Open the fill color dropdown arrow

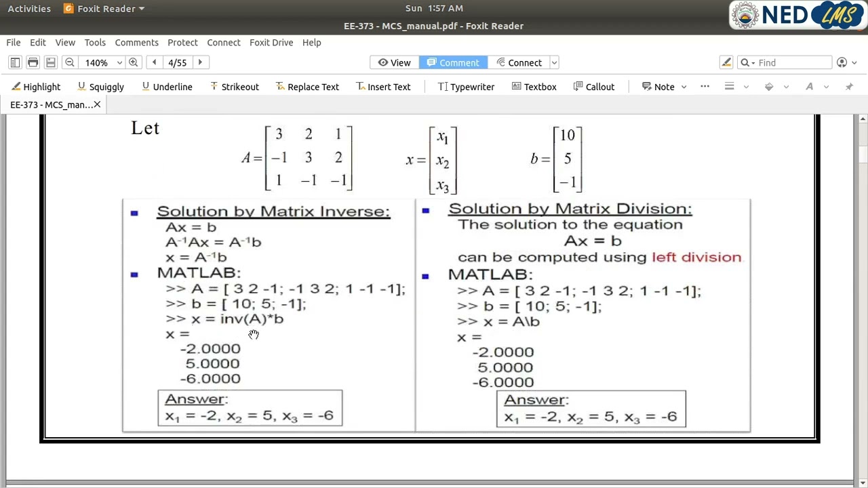(786, 87)
